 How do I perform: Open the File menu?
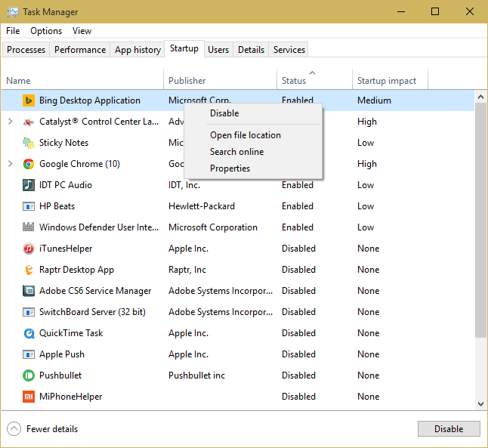[x=13, y=31]
